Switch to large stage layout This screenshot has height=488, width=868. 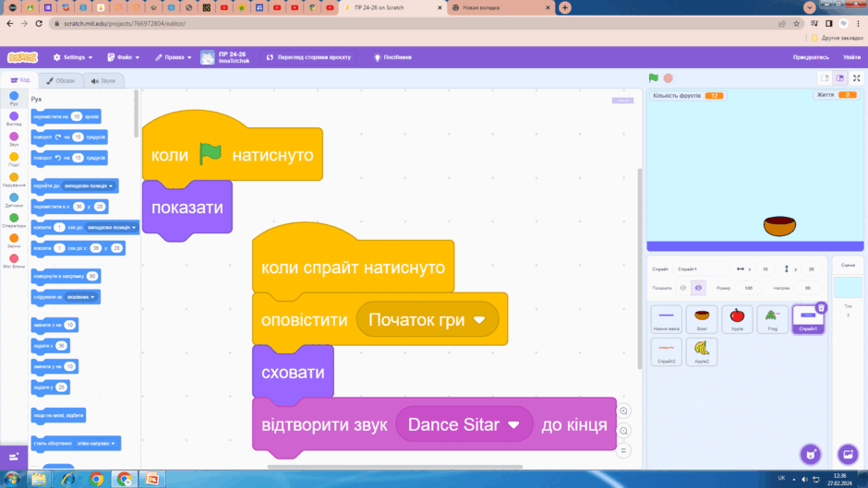(839, 78)
